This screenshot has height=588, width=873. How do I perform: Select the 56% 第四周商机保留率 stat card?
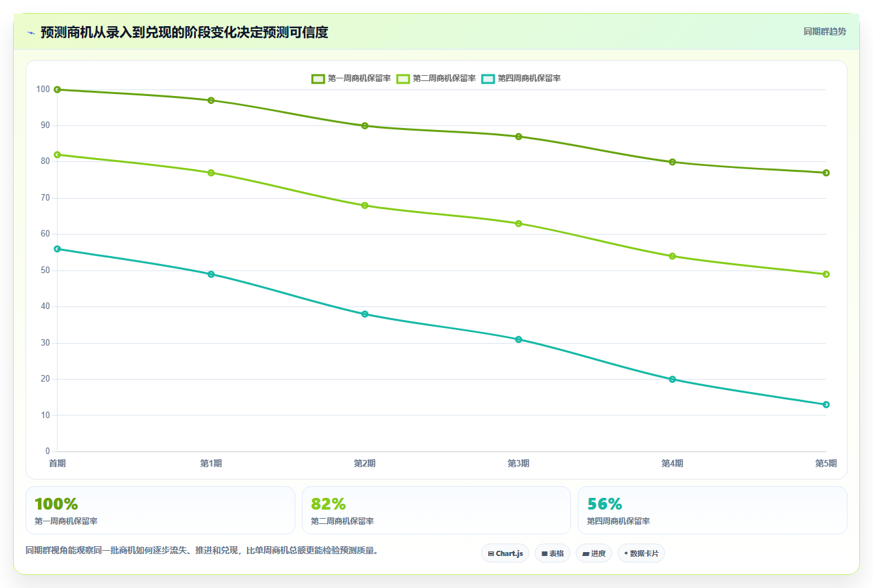pyautogui.click(x=712, y=510)
